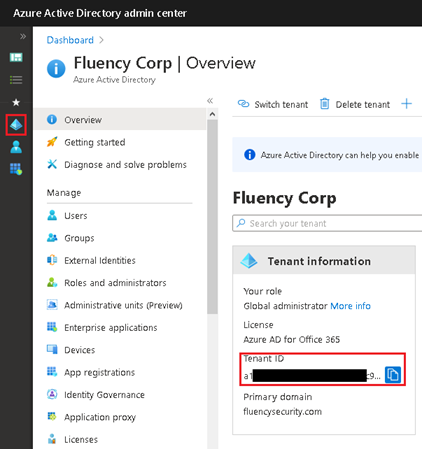
Task: Open All services list icon
Action: pyautogui.click(x=16, y=80)
